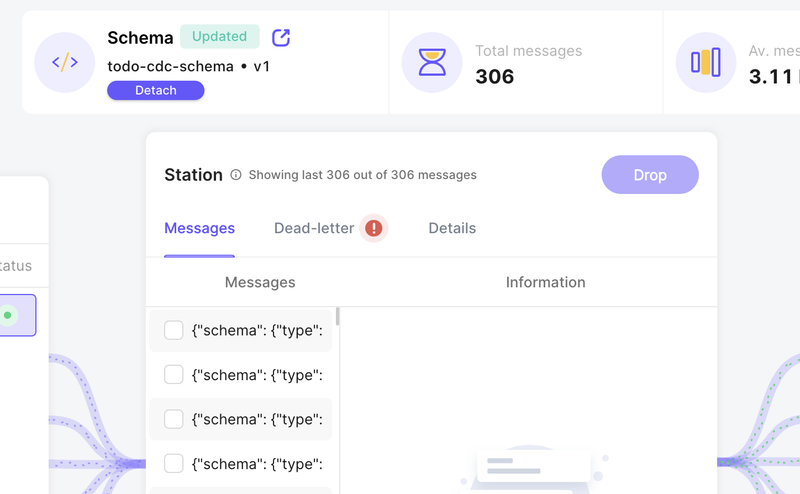Click the message list scrollbar
Screen dimensions: 800x494
coord(337,317)
